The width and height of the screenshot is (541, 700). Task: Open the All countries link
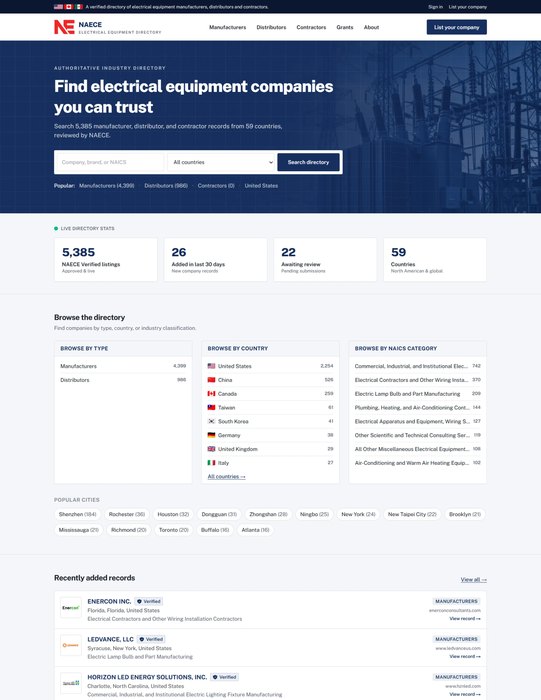[x=226, y=477]
